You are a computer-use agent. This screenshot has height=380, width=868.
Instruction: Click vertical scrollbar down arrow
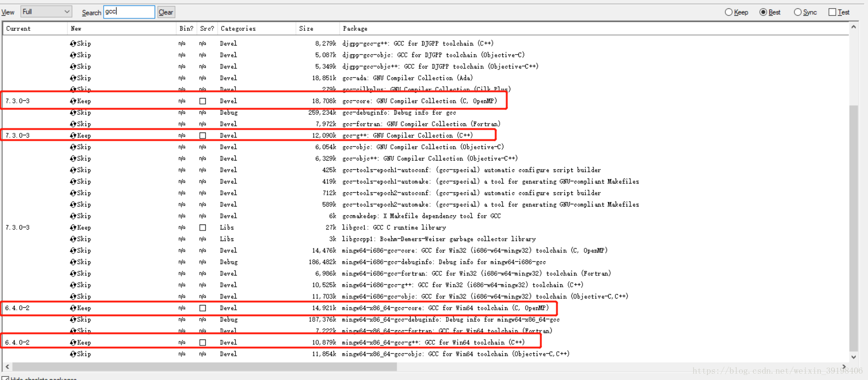[x=854, y=357]
